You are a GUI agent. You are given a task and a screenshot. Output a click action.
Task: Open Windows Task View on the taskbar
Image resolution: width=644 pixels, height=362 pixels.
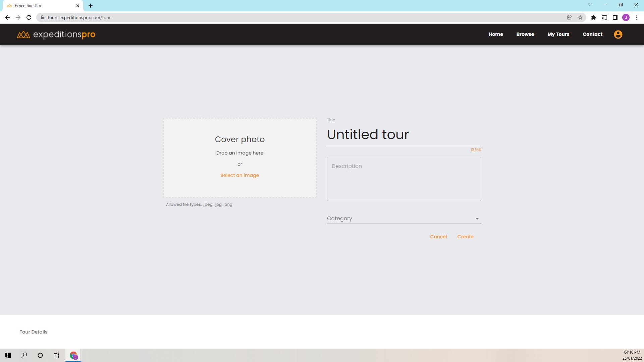tap(56, 355)
